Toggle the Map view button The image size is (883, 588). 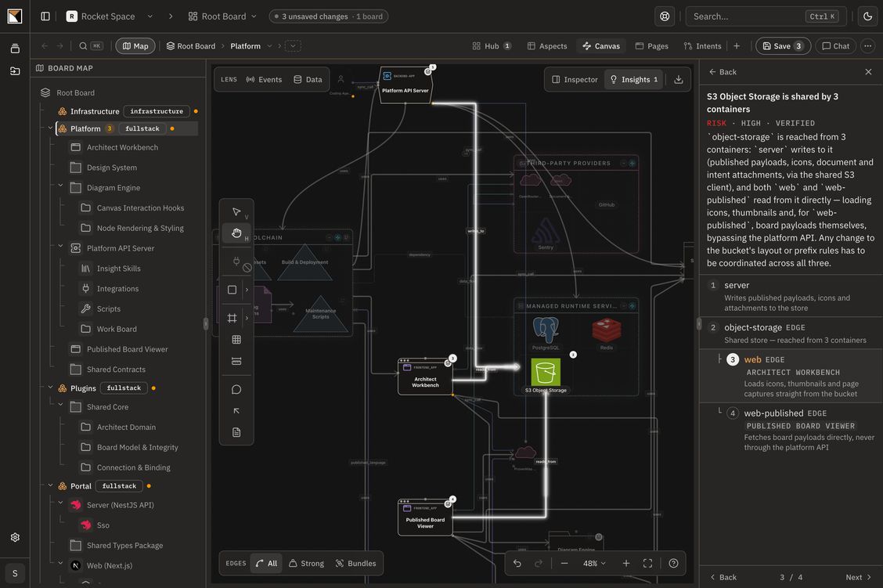(x=135, y=45)
